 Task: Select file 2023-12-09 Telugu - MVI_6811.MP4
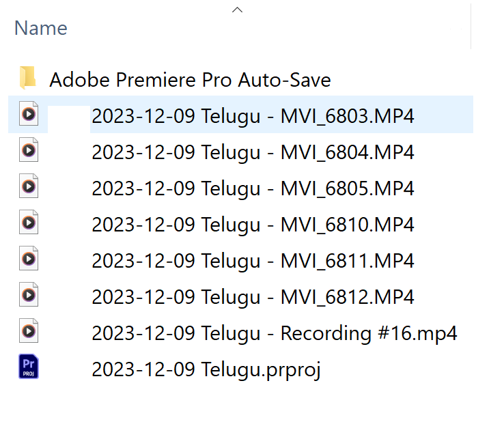point(253,261)
